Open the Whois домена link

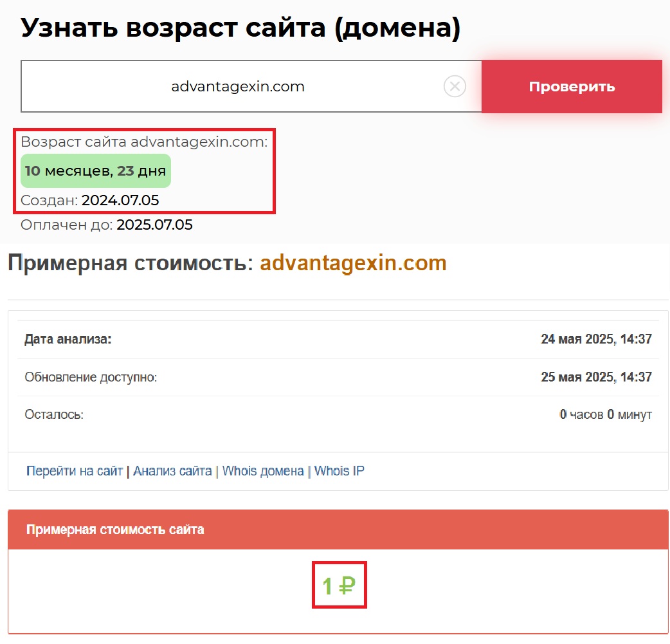pos(263,471)
